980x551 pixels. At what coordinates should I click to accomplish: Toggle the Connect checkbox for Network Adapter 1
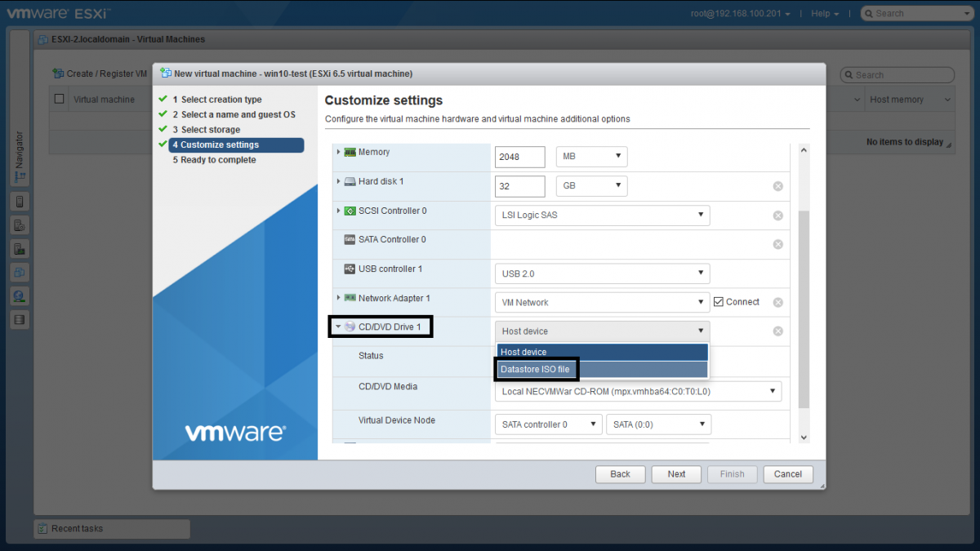[719, 302]
